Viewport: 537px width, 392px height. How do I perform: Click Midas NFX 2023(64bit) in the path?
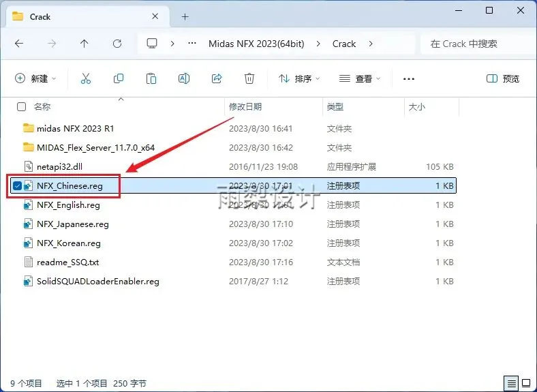coord(256,44)
